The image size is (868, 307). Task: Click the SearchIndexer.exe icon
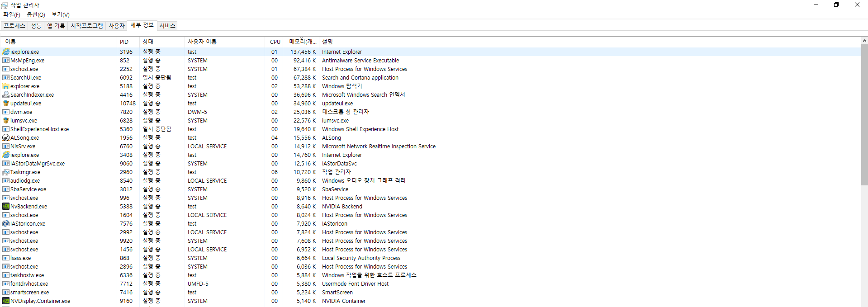point(6,95)
